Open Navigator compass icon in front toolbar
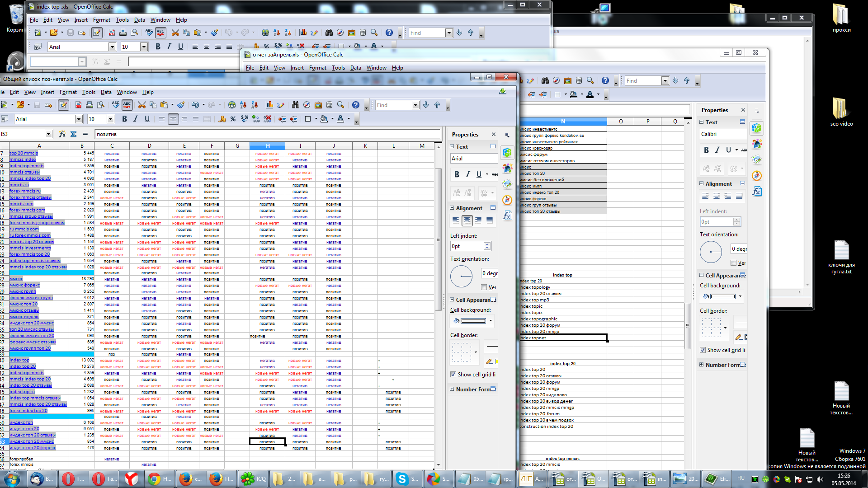Image resolution: width=868 pixels, height=488 pixels. click(307, 105)
